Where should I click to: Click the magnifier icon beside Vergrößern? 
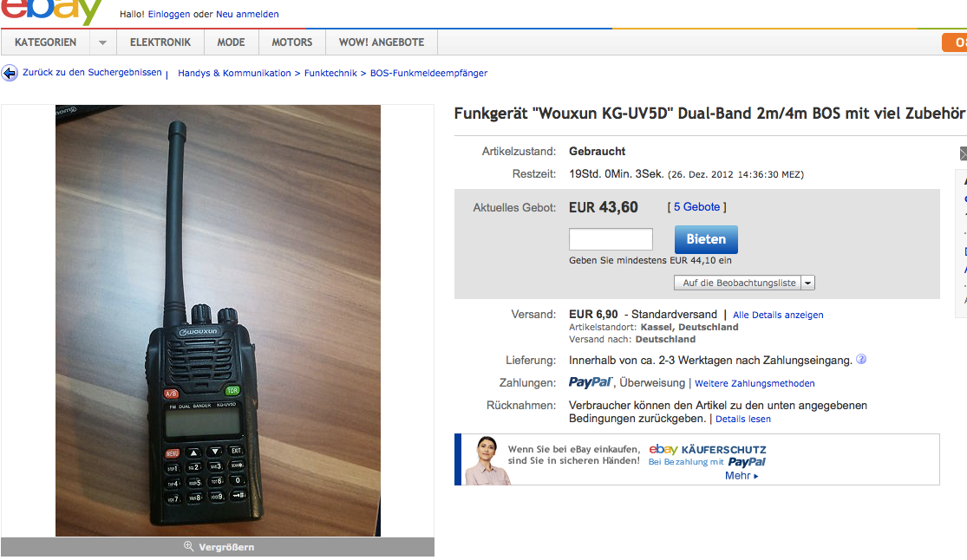(x=189, y=546)
